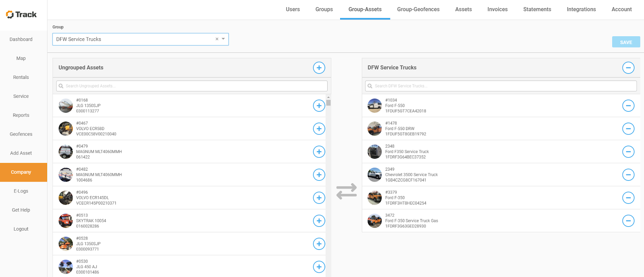Switch to the Group-Assets tab
644x277 pixels.
365,9
